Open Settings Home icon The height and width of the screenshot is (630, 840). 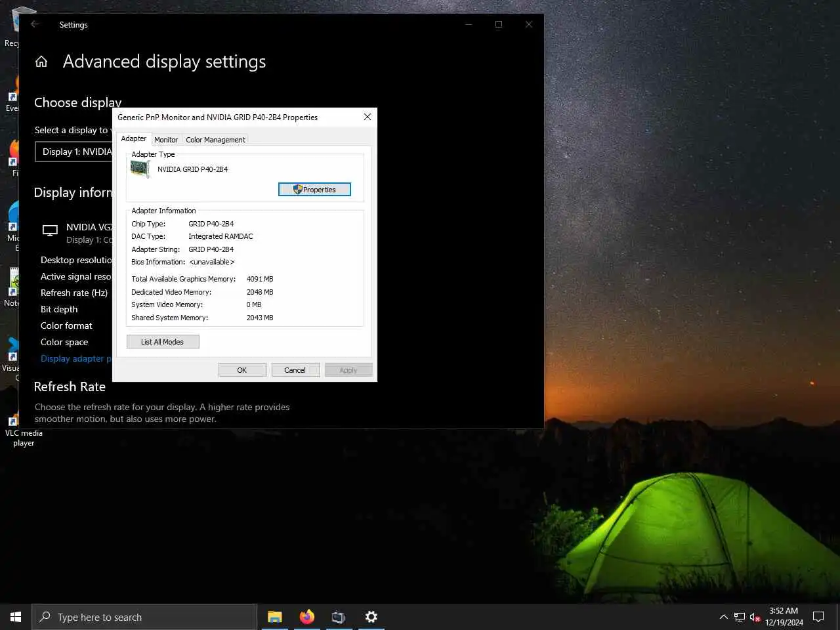pos(41,62)
